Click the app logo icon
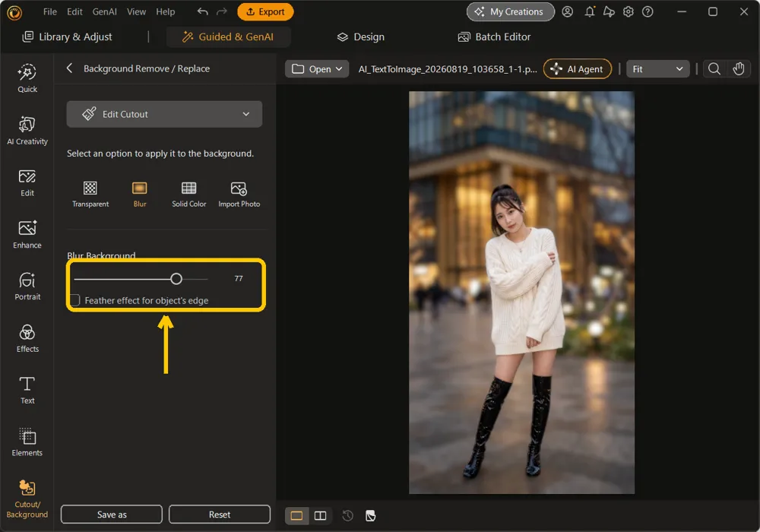 (x=14, y=13)
